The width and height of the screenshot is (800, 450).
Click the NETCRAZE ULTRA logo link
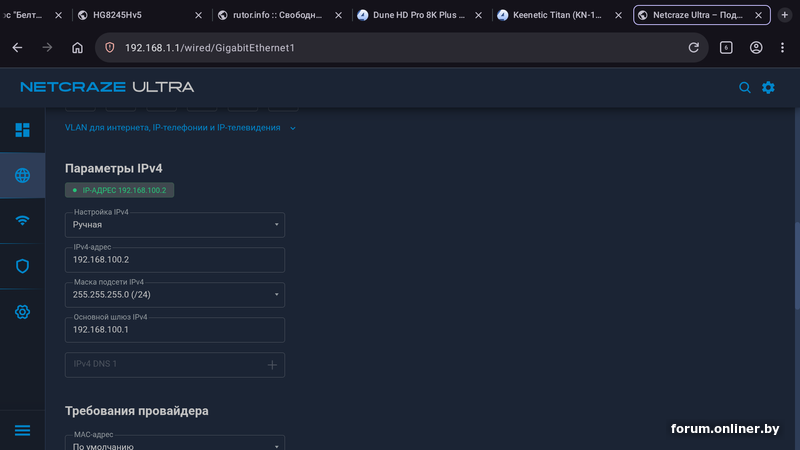tap(107, 87)
